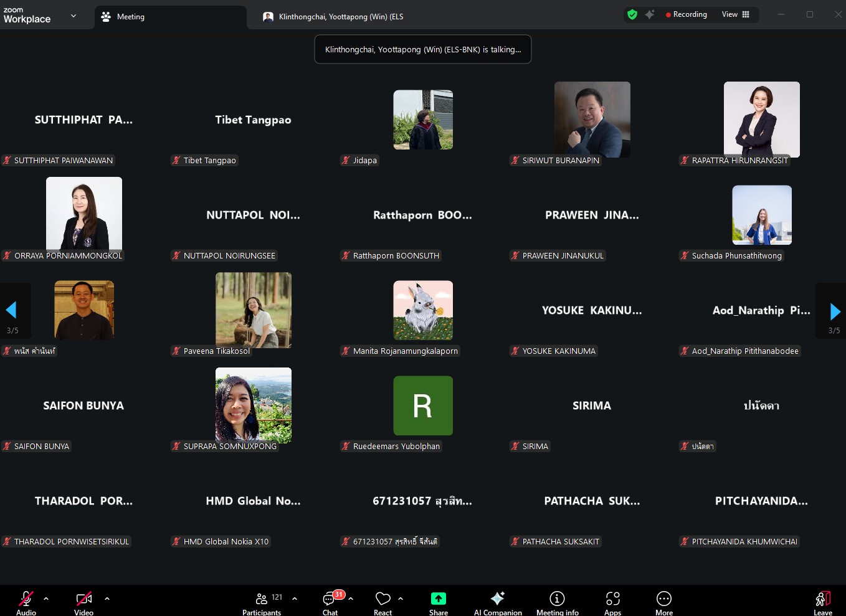Open the Participants panel

(x=262, y=602)
